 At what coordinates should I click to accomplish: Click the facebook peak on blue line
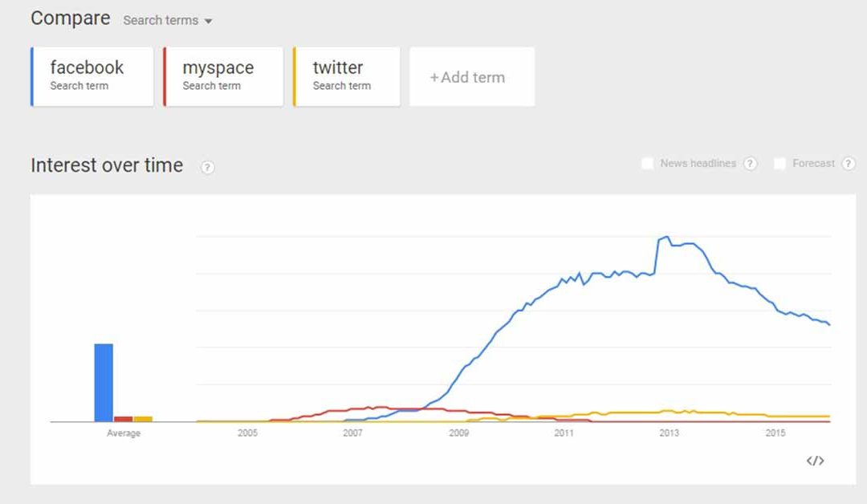(667, 237)
